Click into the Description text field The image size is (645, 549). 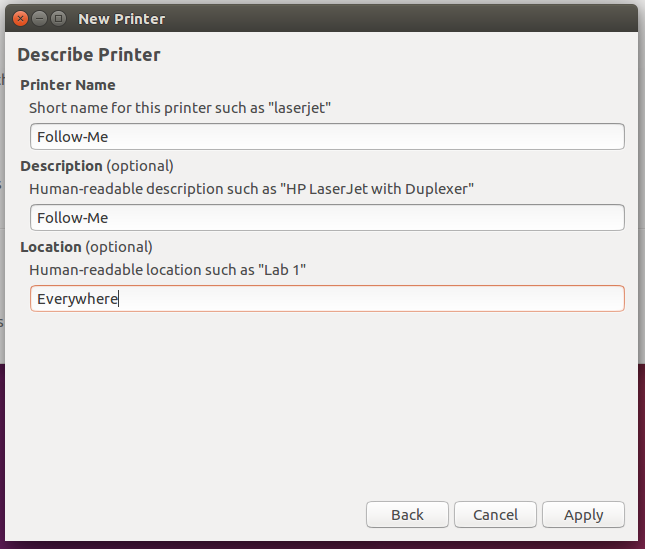[x=327, y=218]
